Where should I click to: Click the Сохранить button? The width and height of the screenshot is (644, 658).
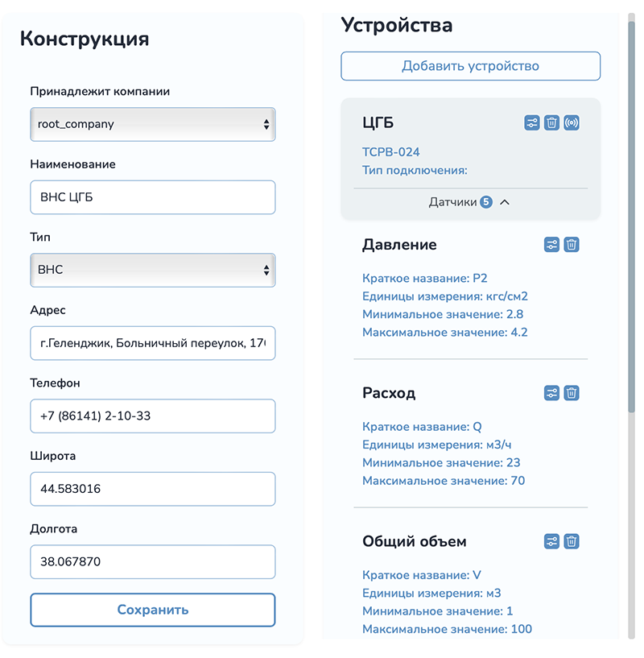pyautogui.click(x=152, y=610)
